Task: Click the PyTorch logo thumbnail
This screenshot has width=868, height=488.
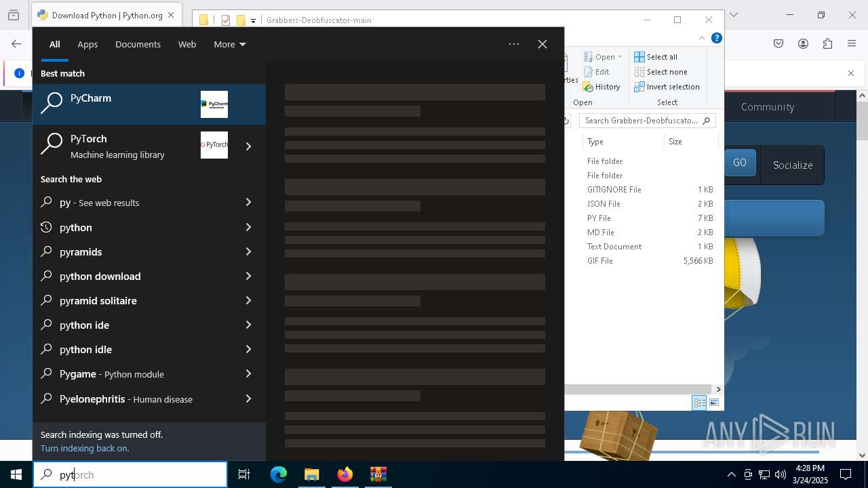Action: coord(214,145)
